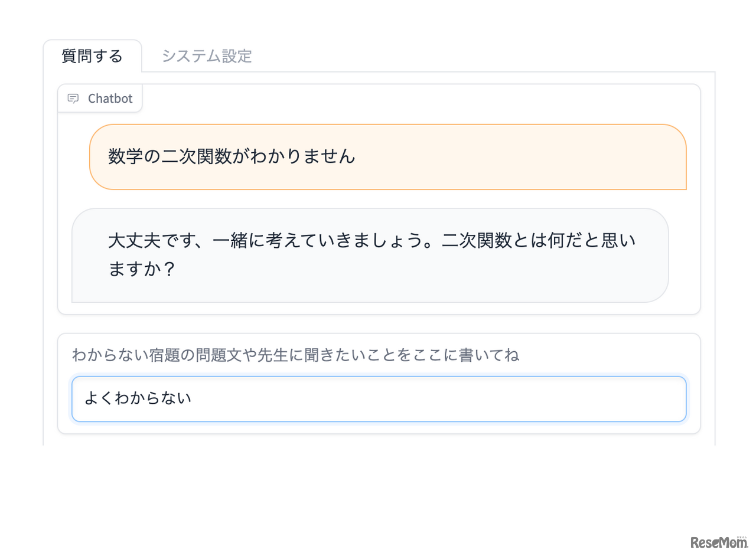Click the reply line starting with 大丈夫です
756x556 pixels.
click(372, 241)
